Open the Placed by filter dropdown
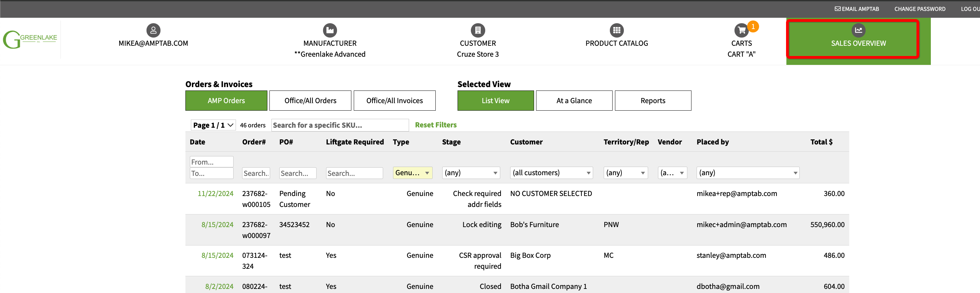This screenshot has height=293, width=980. [748, 173]
